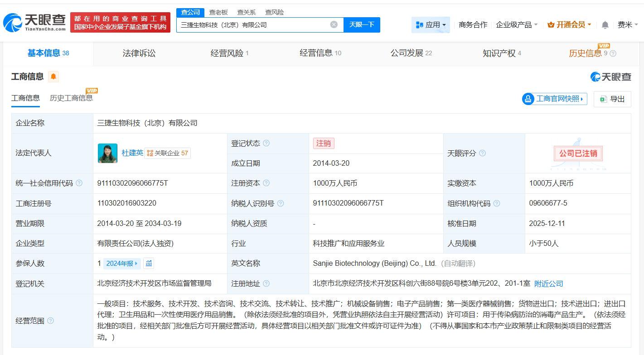The height and width of the screenshot is (355, 644).
Task: Click the company name search input field
Action: pyautogui.click(x=252, y=24)
